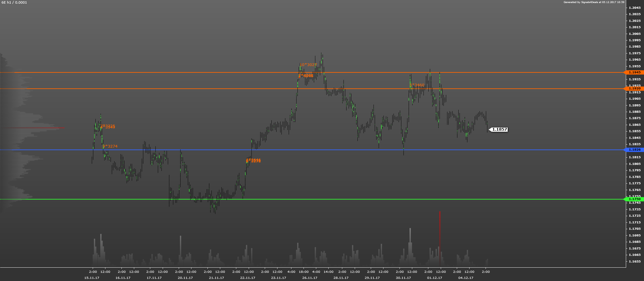644x281 pixels.
Task: Select the 9*3274 annotation on the chart
Action: pos(110,146)
